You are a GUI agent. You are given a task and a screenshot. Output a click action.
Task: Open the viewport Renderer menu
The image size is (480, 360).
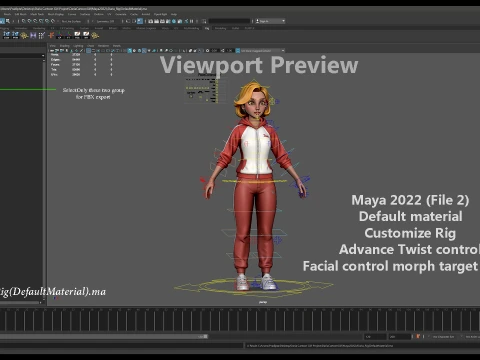(x=103, y=46)
